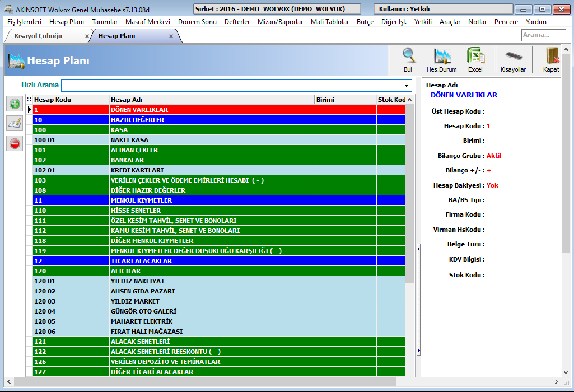Open the Mali Tablolar menu
The image size is (574, 392).
(x=330, y=22)
